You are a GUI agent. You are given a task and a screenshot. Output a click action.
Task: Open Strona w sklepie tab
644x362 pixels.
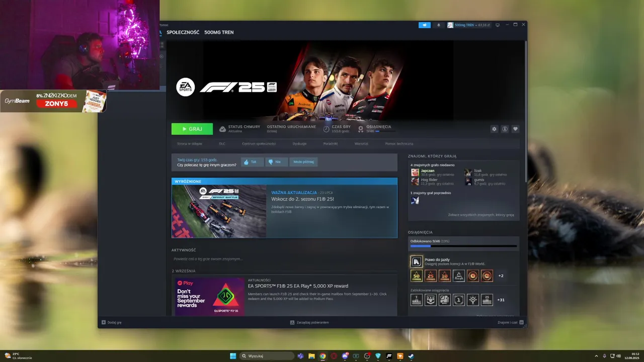(x=189, y=144)
